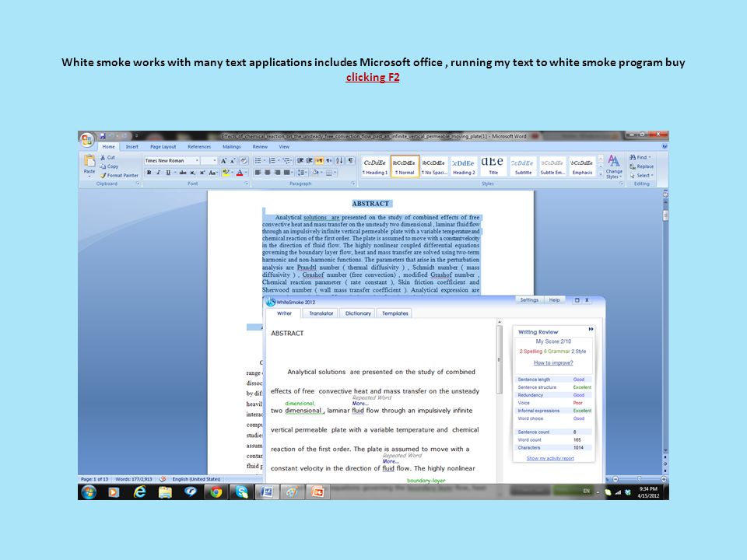The width and height of the screenshot is (747, 560).
Task: Open the Line Spacing dropdown
Action: click(x=302, y=173)
